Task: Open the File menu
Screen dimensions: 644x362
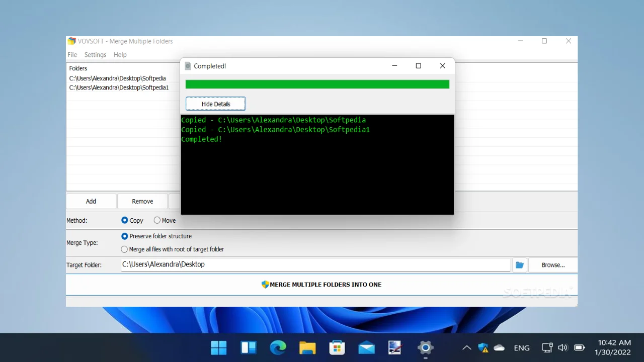Action: pyautogui.click(x=72, y=55)
